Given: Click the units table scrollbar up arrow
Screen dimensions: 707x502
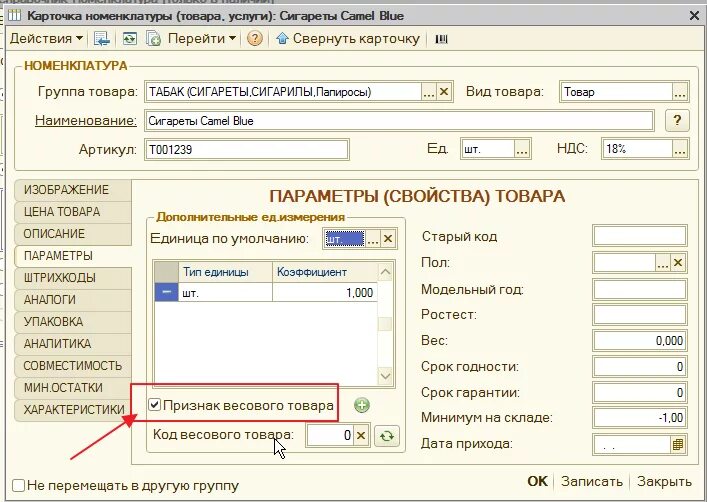Looking at the screenshot, I should 385,272.
